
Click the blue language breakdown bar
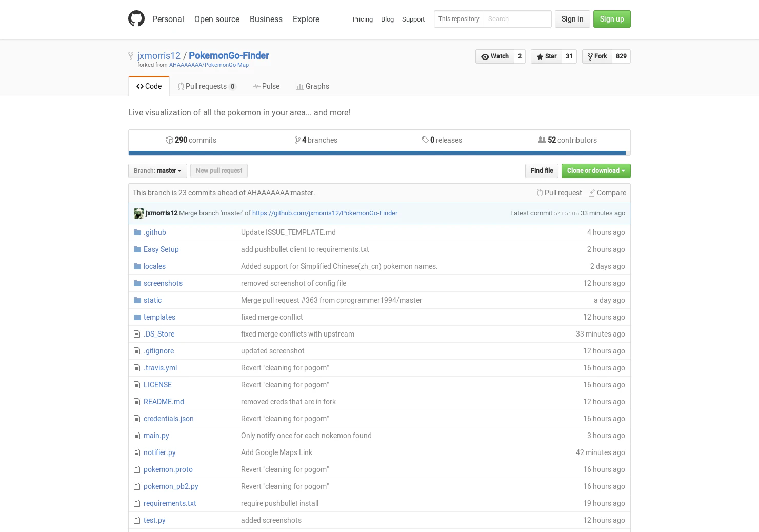coord(377,153)
